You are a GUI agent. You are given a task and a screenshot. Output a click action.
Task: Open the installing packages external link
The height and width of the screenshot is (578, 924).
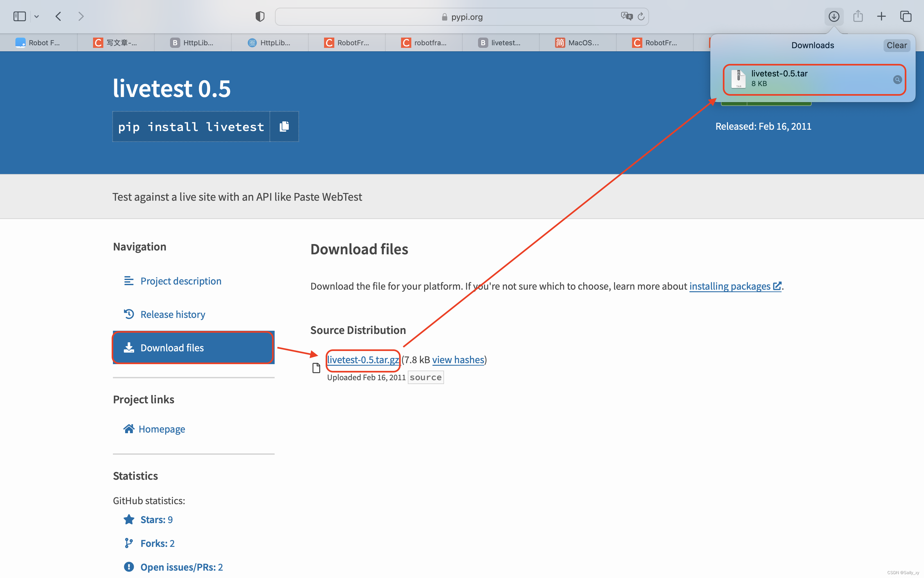point(735,286)
